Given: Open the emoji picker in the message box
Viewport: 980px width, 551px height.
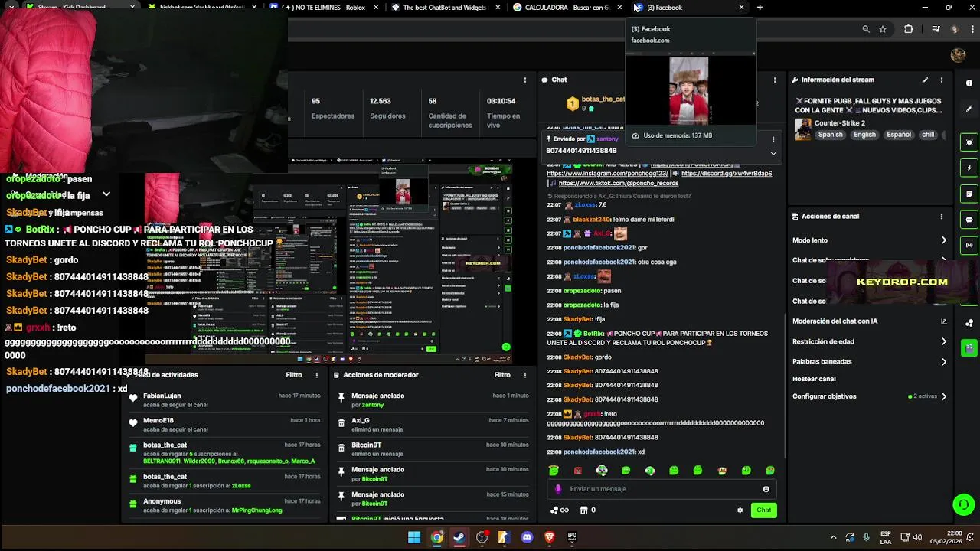Looking at the screenshot, I should click(x=766, y=489).
